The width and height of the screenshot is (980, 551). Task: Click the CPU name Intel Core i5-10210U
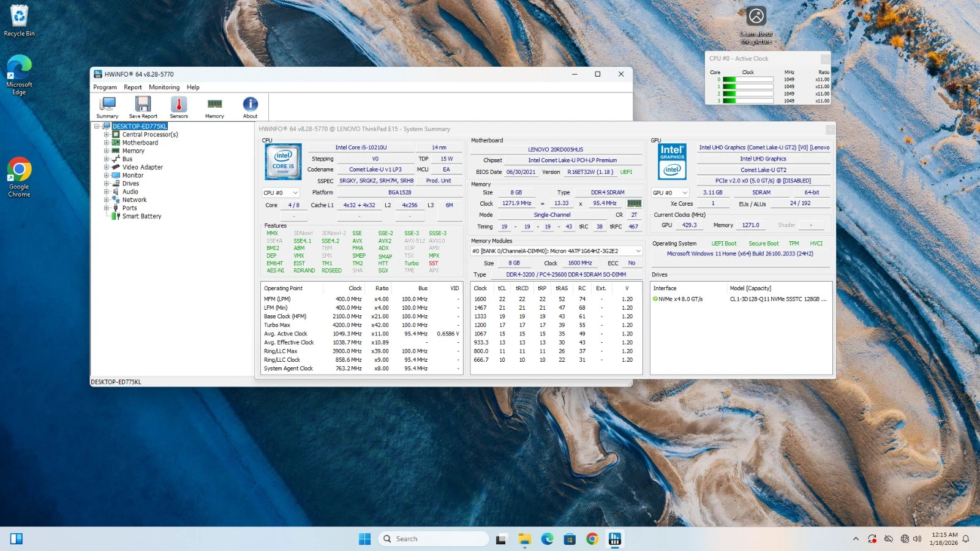point(361,148)
